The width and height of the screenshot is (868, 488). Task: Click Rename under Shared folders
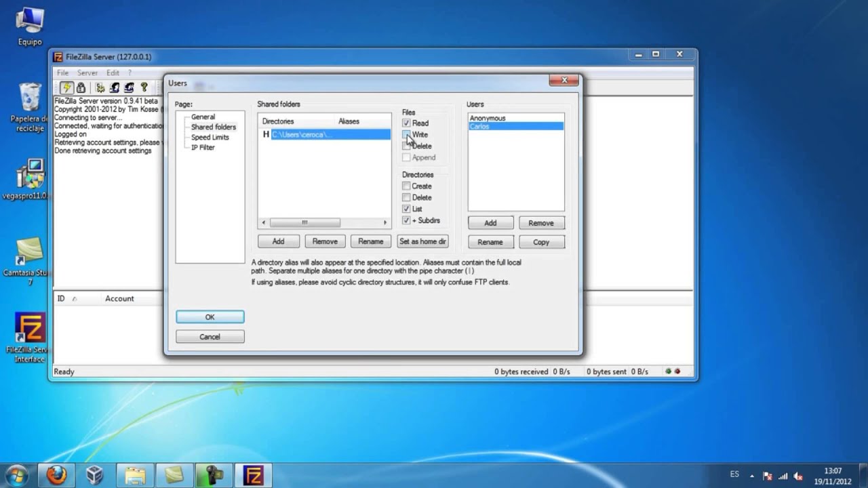pyautogui.click(x=371, y=241)
